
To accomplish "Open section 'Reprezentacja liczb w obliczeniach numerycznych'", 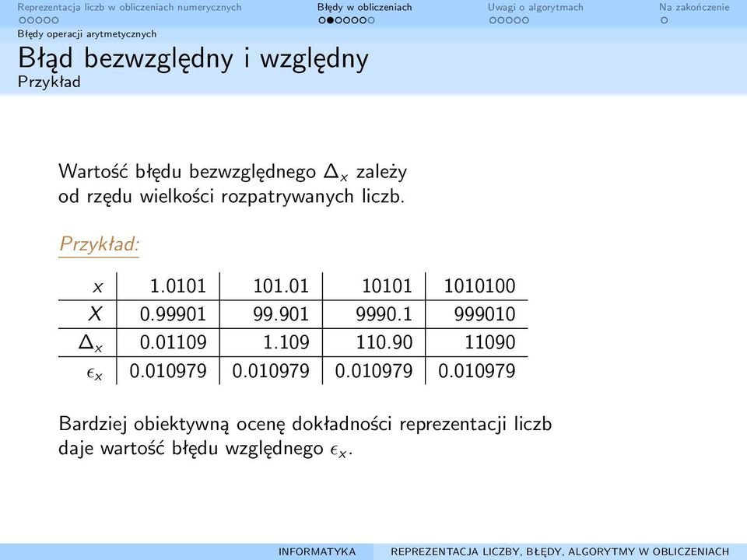I will [130, 7].
